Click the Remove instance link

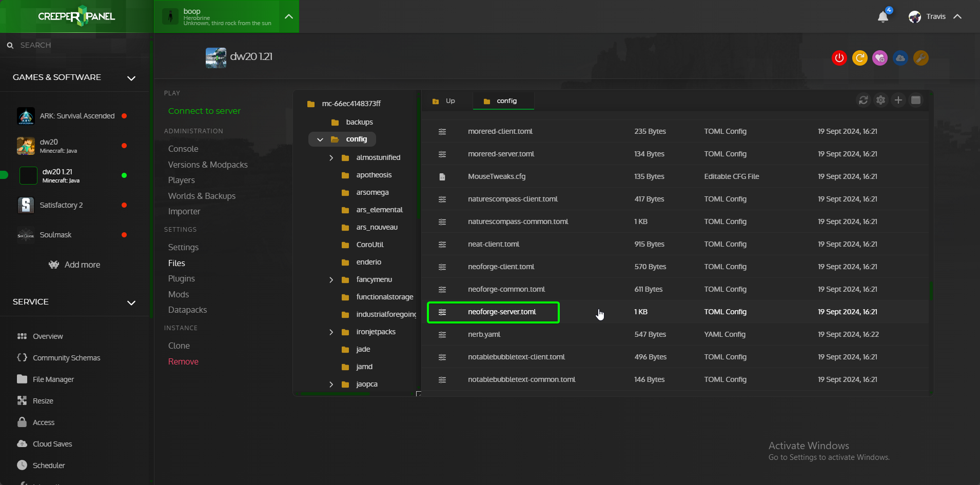183,361
